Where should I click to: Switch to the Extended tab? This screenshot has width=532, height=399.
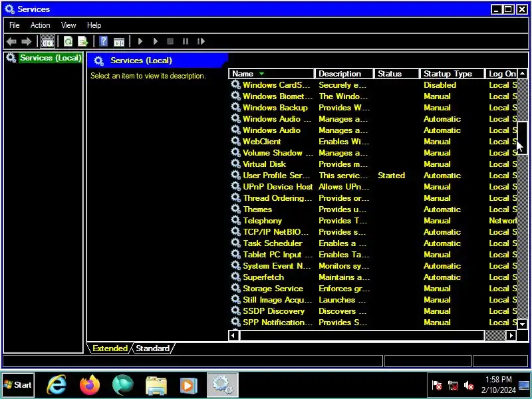pos(110,348)
